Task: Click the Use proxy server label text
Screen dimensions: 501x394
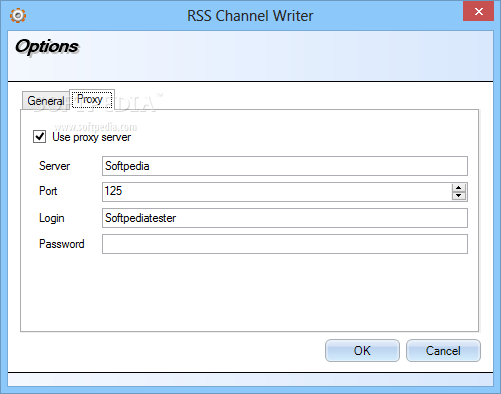Action: [x=92, y=137]
